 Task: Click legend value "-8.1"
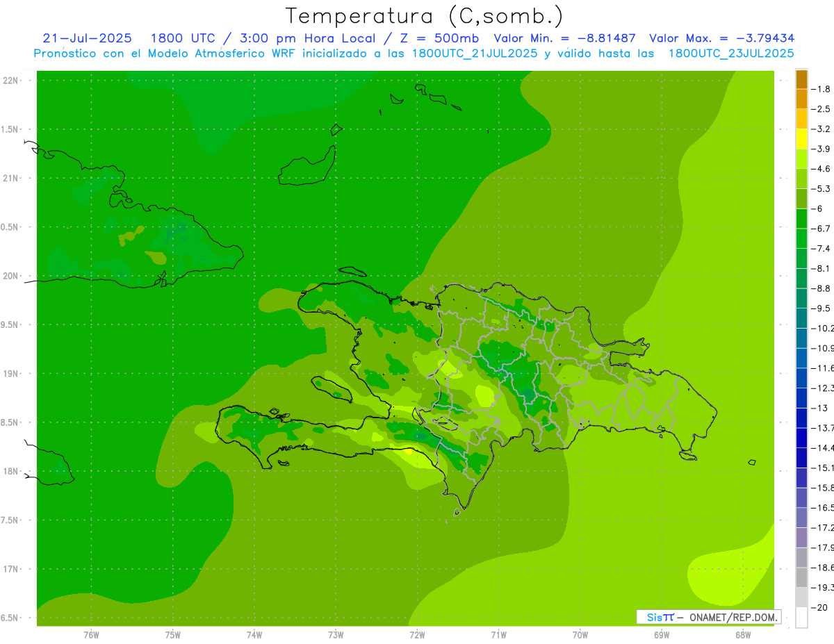(x=821, y=268)
